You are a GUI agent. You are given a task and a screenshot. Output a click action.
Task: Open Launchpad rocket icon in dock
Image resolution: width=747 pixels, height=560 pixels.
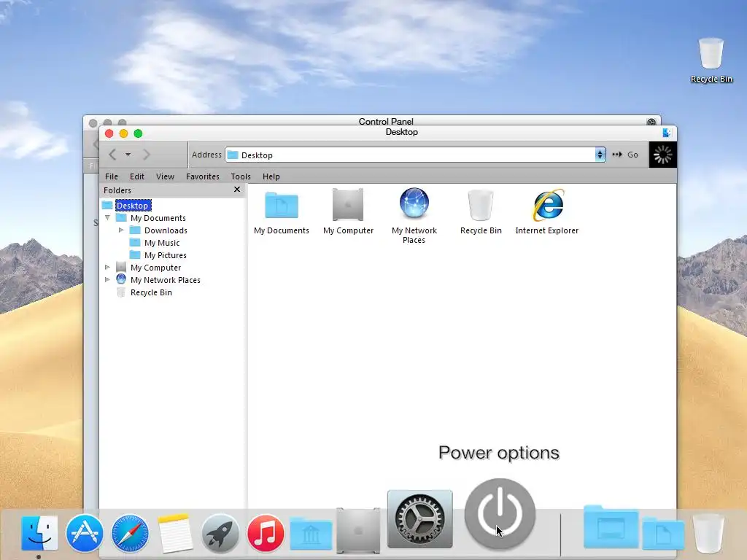220,533
